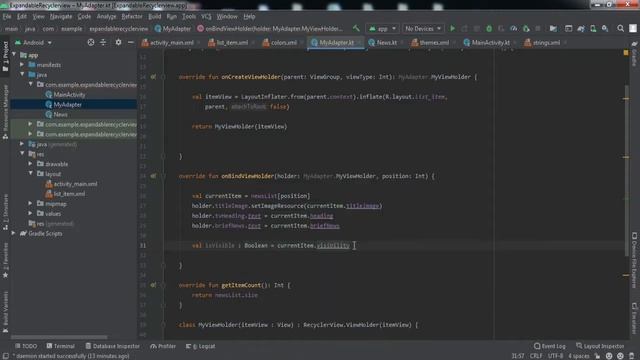Open the Database Inspector panel

coord(112,346)
